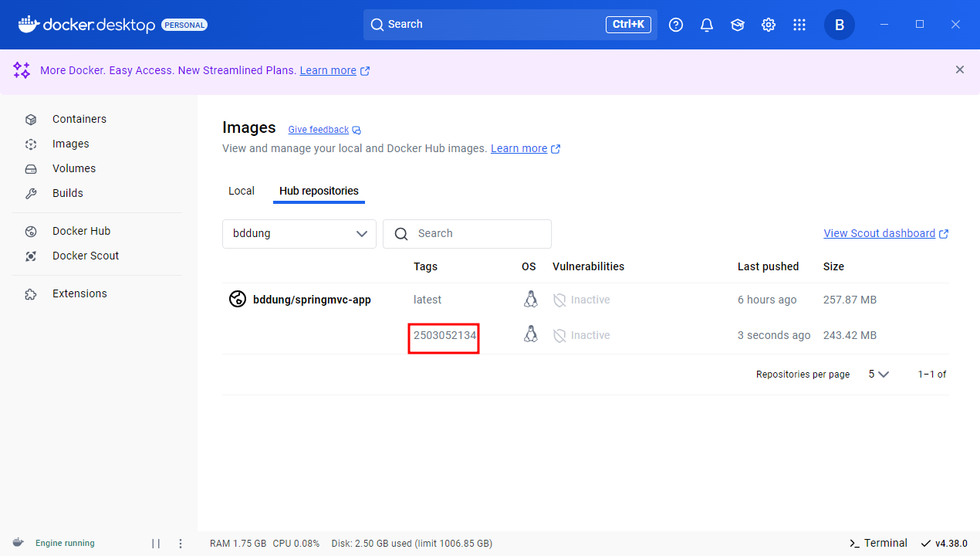Image resolution: width=980 pixels, height=556 pixels.
Task: Click Linux OS icon for tag 2503052134
Action: [x=530, y=334]
